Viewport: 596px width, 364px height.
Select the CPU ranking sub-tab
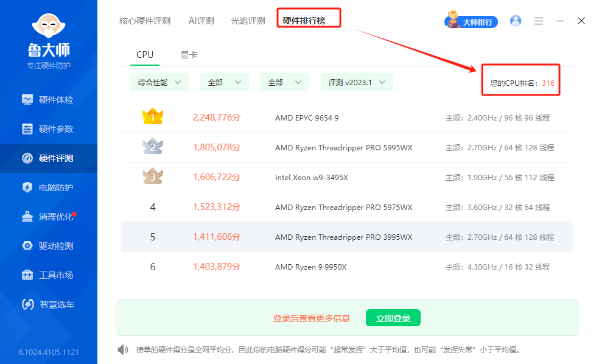(x=145, y=55)
